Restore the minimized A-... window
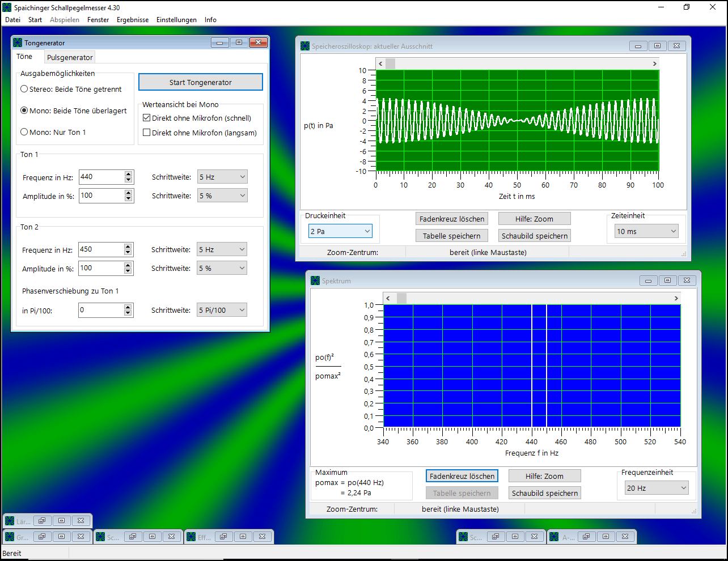 pyautogui.click(x=586, y=537)
